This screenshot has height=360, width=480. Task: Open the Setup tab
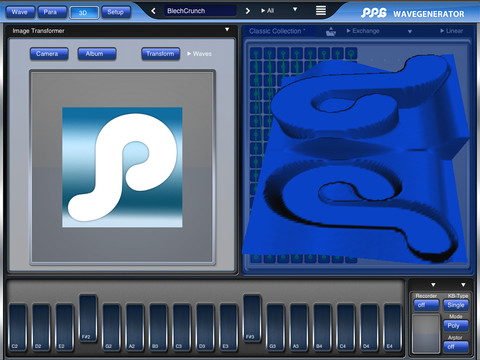coord(116,12)
